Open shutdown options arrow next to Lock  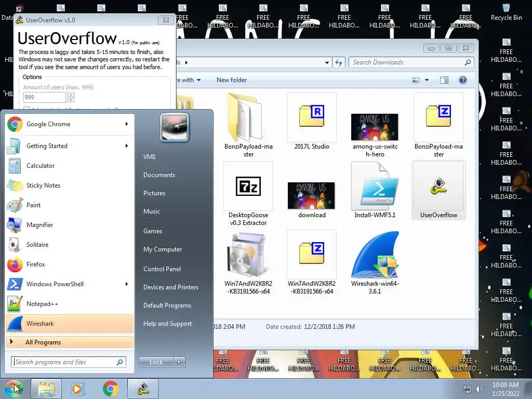(x=179, y=362)
